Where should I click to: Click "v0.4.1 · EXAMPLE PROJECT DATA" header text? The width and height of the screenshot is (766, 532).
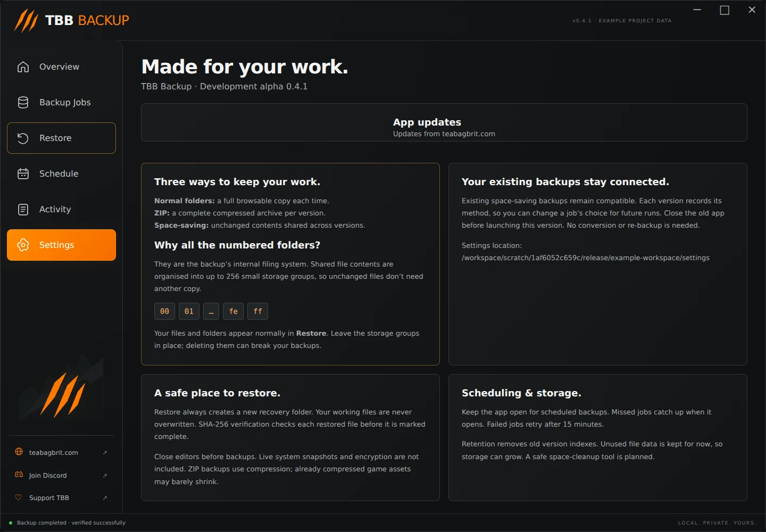click(x=622, y=21)
